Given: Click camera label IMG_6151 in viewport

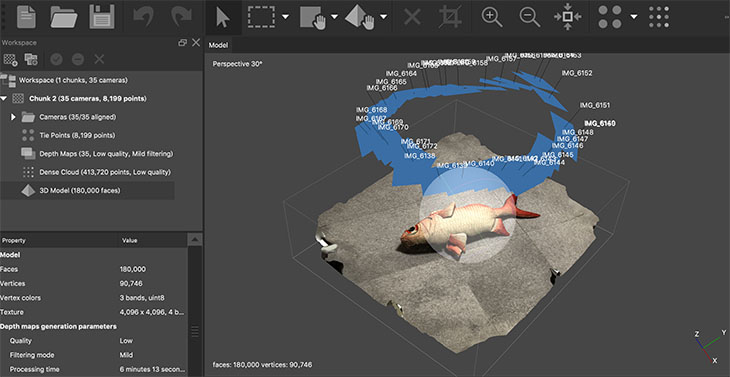Looking at the screenshot, I should click(595, 106).
